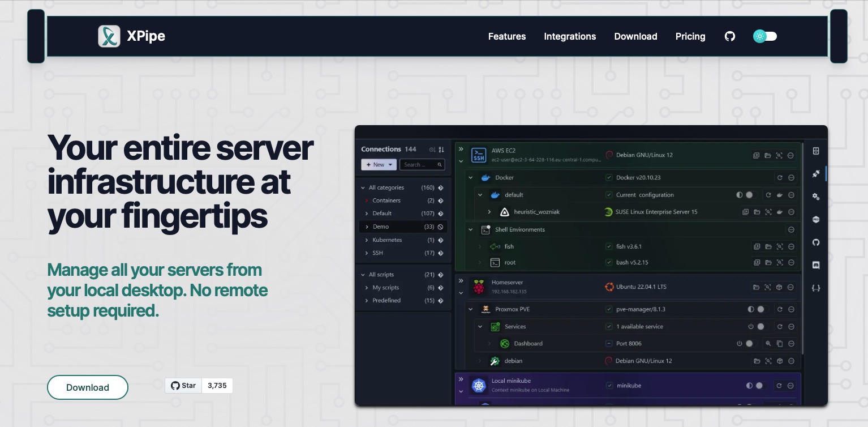Screen dimensions: 868x427
Task: Open the file browser icon in the app sidebar
Action: click(816, 151)
